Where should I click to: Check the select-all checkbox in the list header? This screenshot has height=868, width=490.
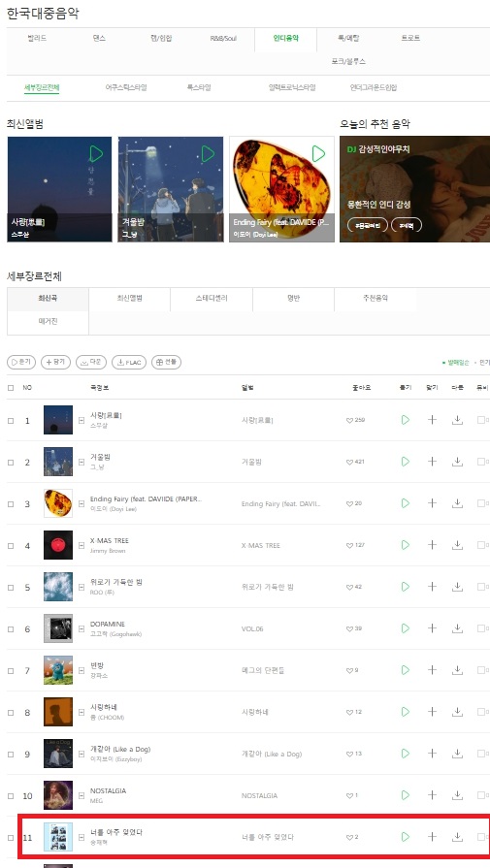click(11, 388)
